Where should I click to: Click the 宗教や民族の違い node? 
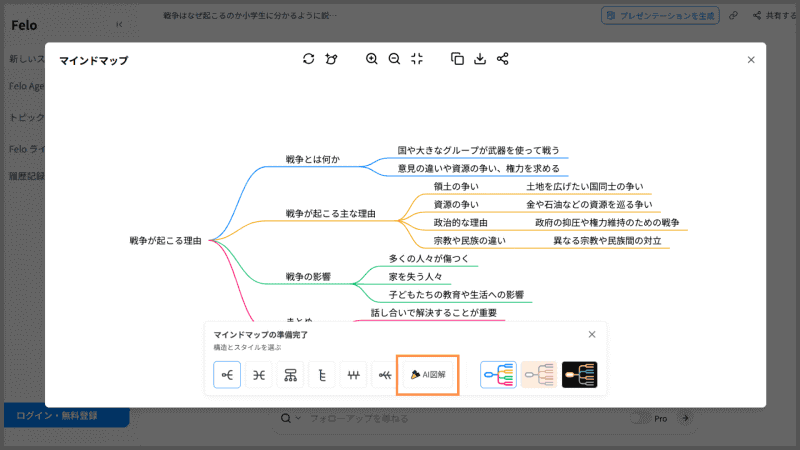click(x=469, y=240)
